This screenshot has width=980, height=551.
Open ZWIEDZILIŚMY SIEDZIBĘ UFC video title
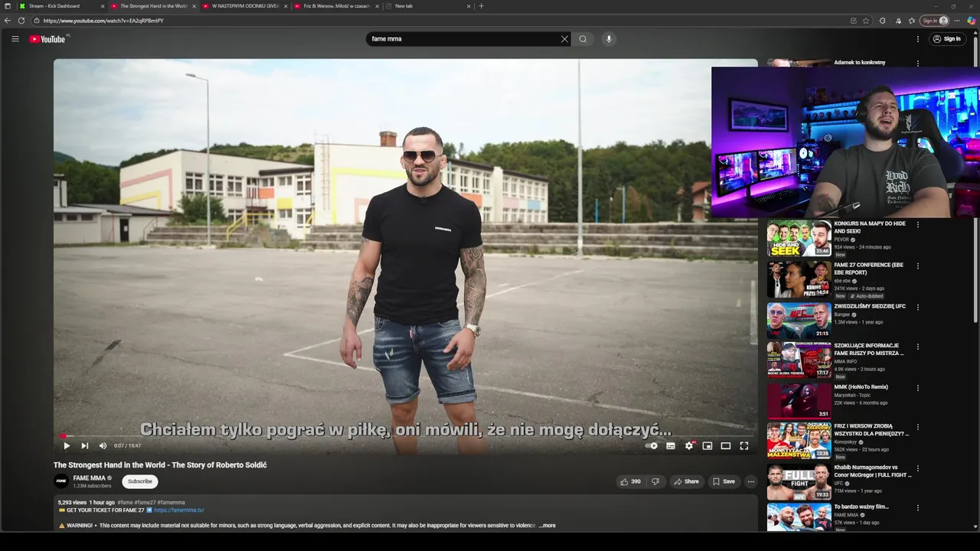point(870,306)
